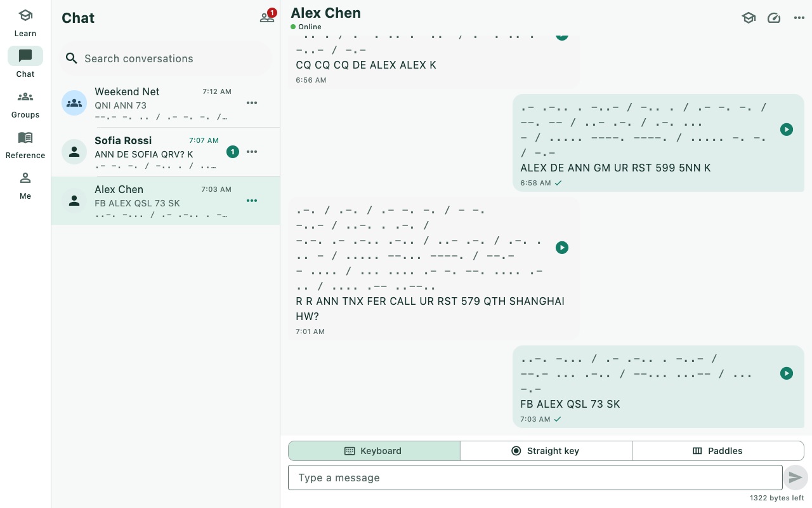Screen dimensions: 812x508
Task: Open the Weekend Net conversation
Action: click(x=166, y=103)
